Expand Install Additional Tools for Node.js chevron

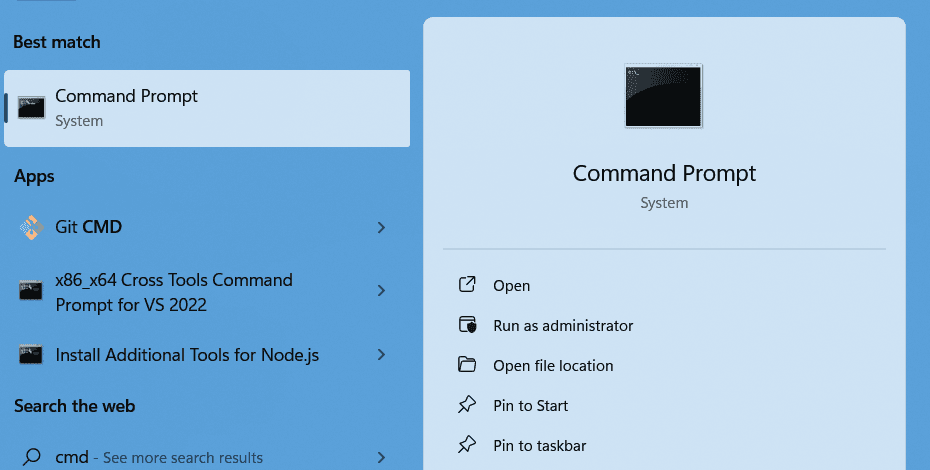[x=380, y=354]
